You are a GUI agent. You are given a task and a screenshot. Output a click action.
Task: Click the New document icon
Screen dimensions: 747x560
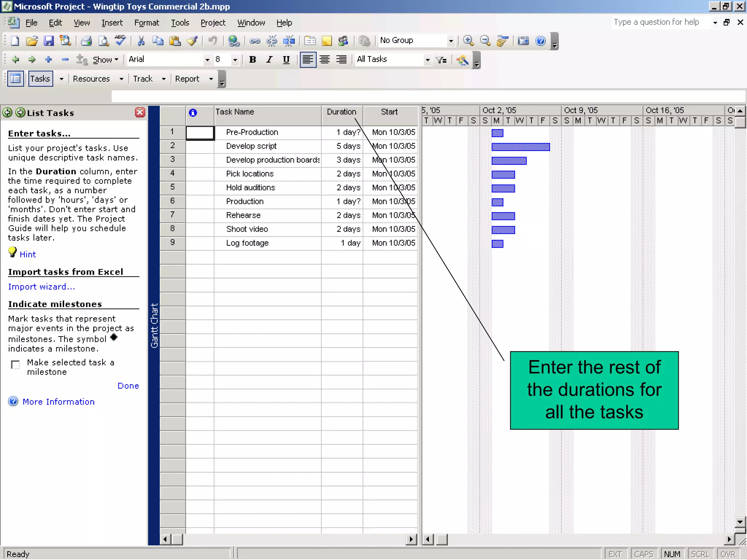pos(15,40)
